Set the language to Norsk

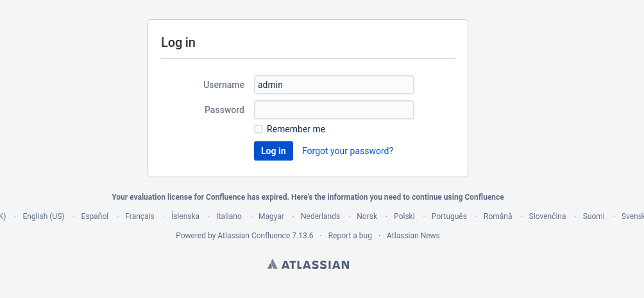(367, 216)
